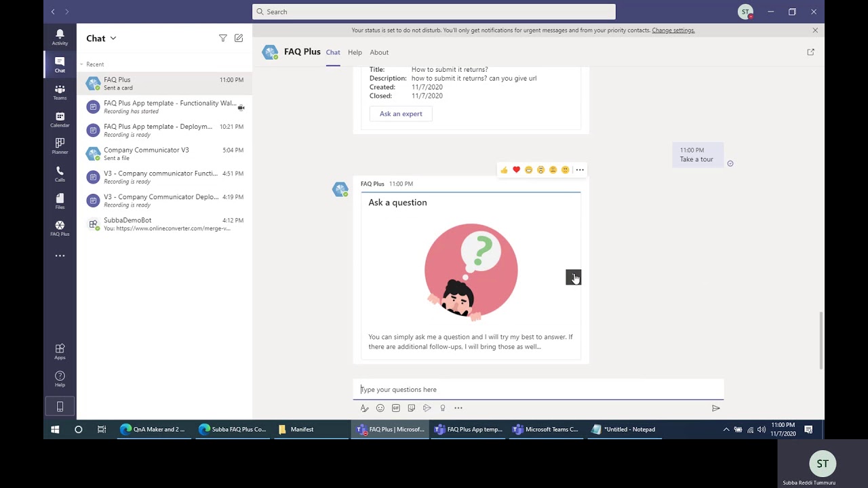The height and width of the screenshot is (488, 868).
Task: Open the SubbaDemoBot chat
Action: point(165,224)
